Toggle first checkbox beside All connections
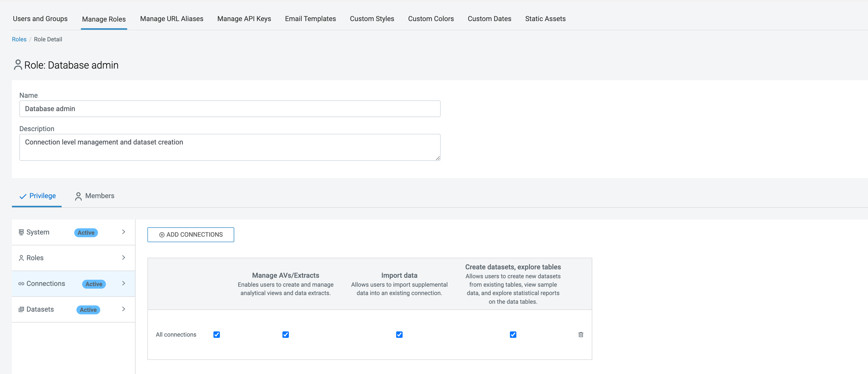The width and height of the screenshot is (868, 374). 217,335
